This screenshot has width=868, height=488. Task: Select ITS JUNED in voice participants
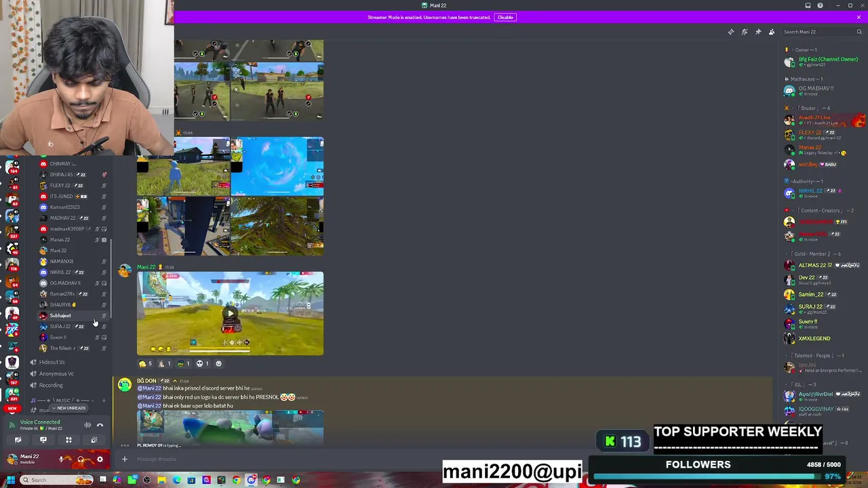coord(73,196)
